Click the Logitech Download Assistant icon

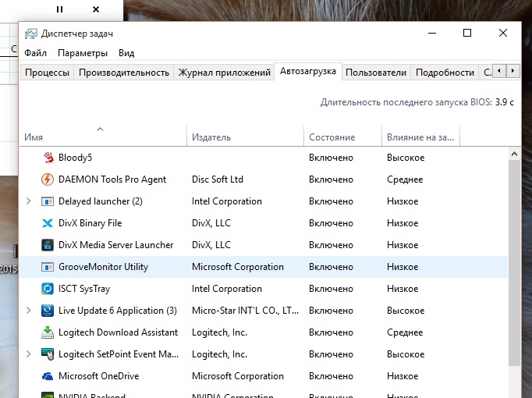(48, 332)
